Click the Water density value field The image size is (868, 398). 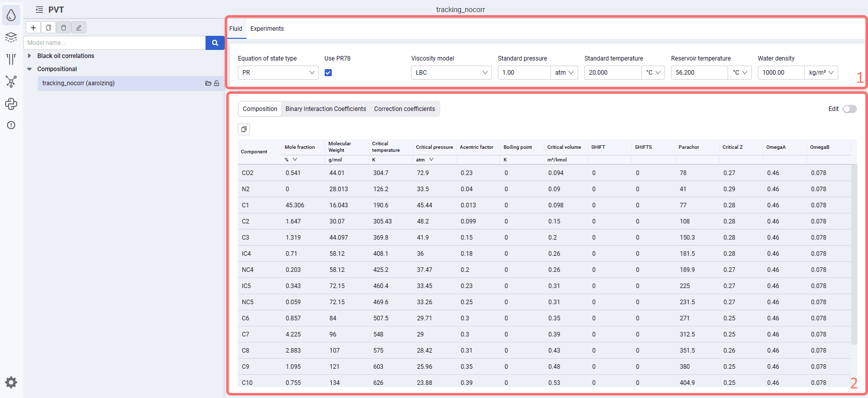click(x=781, y=73)
